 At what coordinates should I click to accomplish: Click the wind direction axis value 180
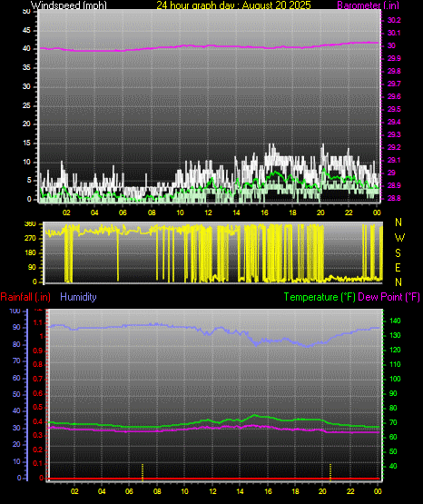[x=30, y=253]
